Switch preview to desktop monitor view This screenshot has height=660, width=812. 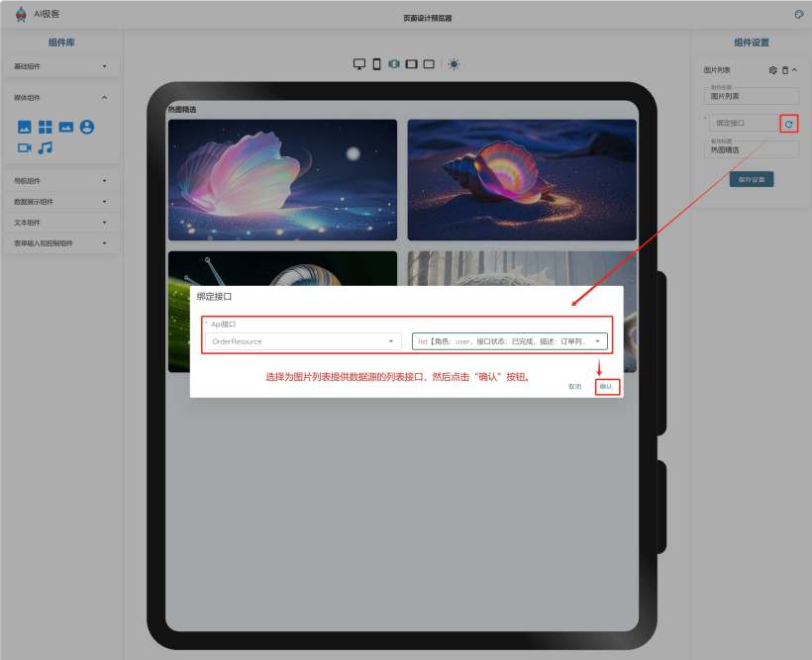359,64
